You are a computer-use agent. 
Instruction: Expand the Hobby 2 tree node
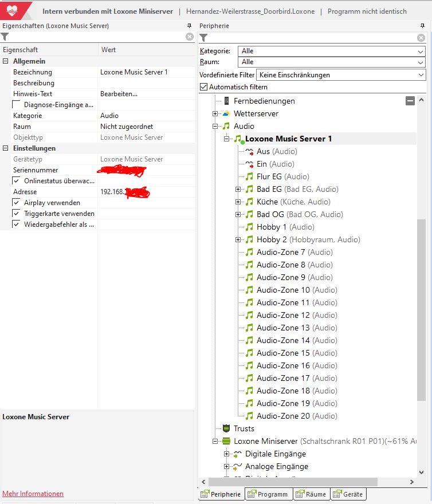click(238, 239)
